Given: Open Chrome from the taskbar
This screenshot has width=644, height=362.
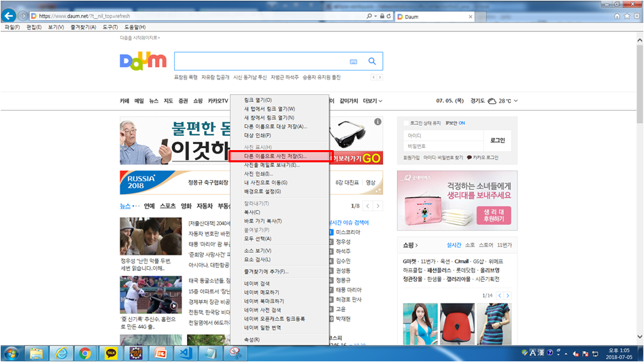Looking at the screenshot, I should point(85,353).
